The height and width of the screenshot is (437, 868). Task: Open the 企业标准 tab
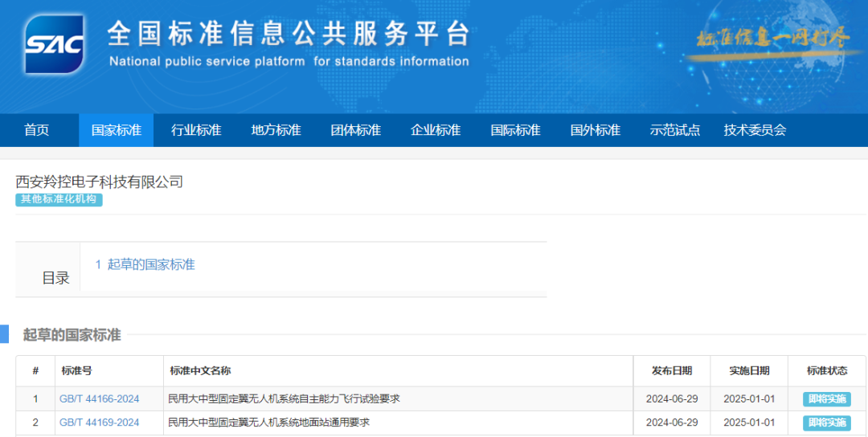435,130
